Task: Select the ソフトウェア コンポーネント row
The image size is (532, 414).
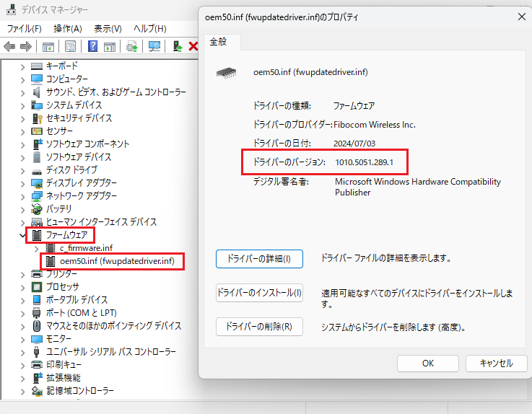Action: 87,144
